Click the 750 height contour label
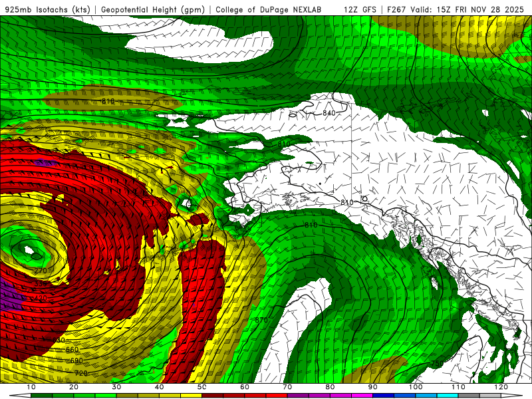This screenshot has width=532, height=399. pyautogui.click(x=438, y=363)
